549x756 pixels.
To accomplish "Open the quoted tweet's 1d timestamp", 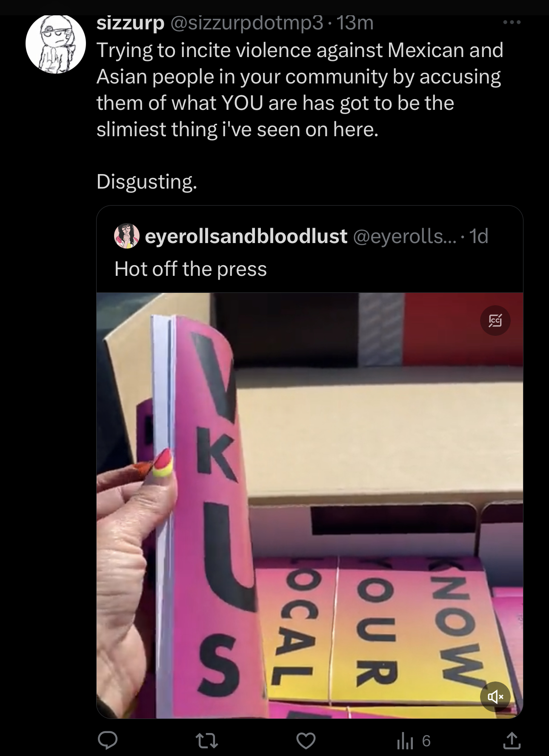I will pos(479,236).
